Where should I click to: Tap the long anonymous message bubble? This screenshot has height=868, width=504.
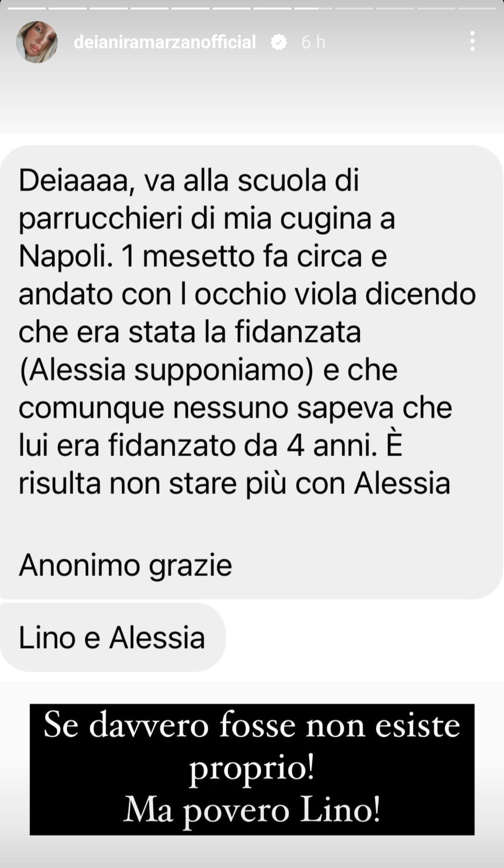pyautogui.click(x=251, y=372)
